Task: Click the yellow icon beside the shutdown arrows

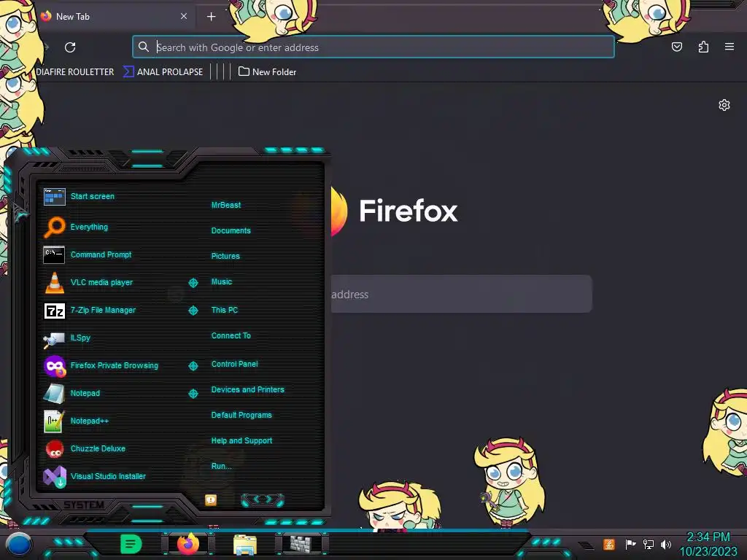Action: tap(211, 500)
